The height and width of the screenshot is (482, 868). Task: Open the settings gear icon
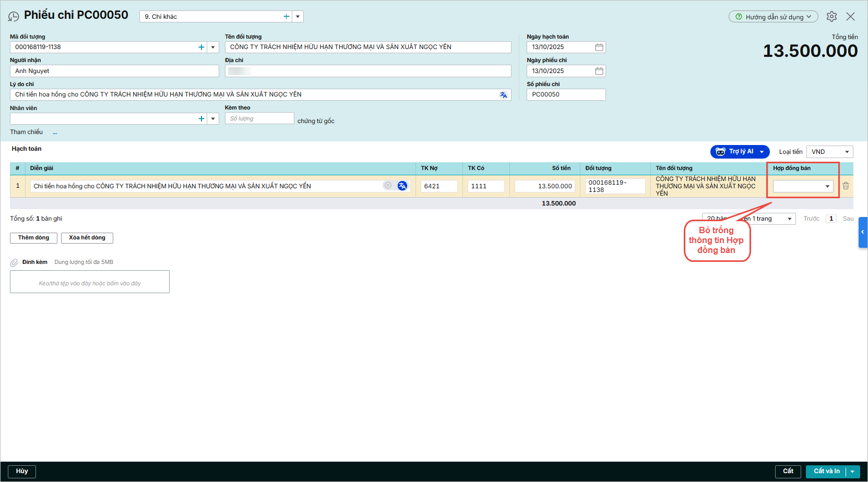click(831, 17)
